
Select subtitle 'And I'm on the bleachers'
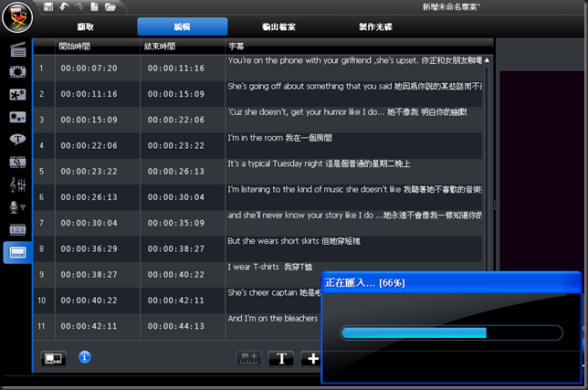(x=273, y=319)
